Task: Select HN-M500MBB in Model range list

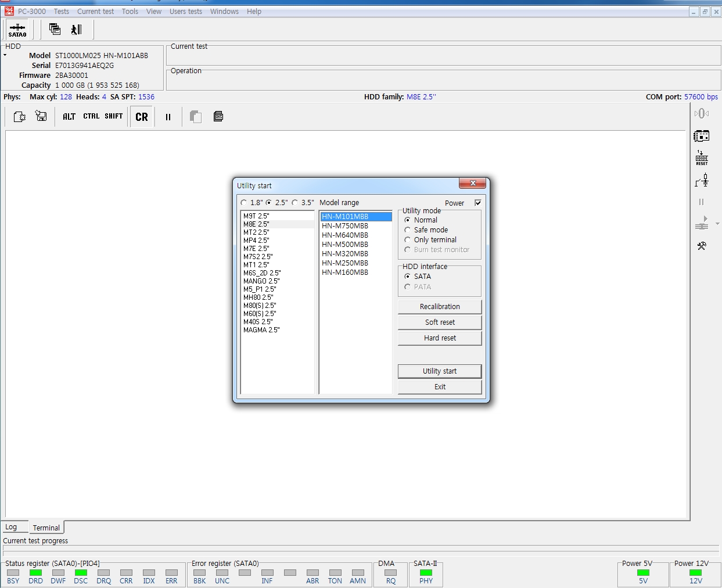Action: coord(345,245)
